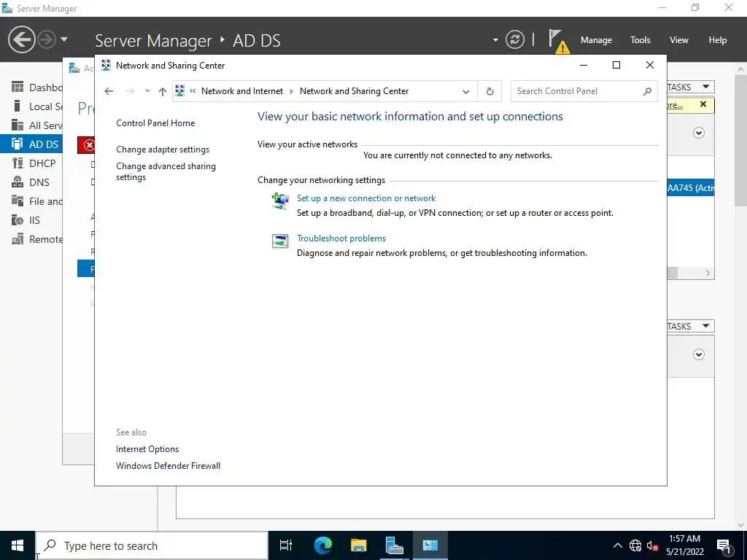The width and height of the screenshot is (747, 560).
Task: Open the IIS role page
Action: coord(31,220)
